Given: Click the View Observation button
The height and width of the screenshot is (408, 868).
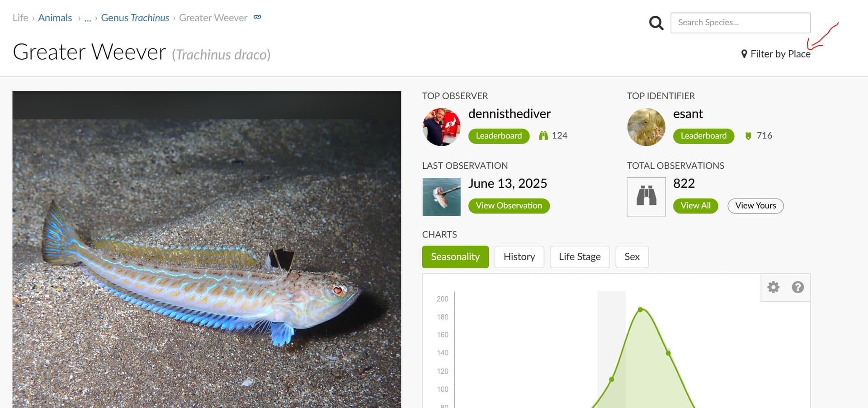Looking at the screenshot, I should click(509, 206).
